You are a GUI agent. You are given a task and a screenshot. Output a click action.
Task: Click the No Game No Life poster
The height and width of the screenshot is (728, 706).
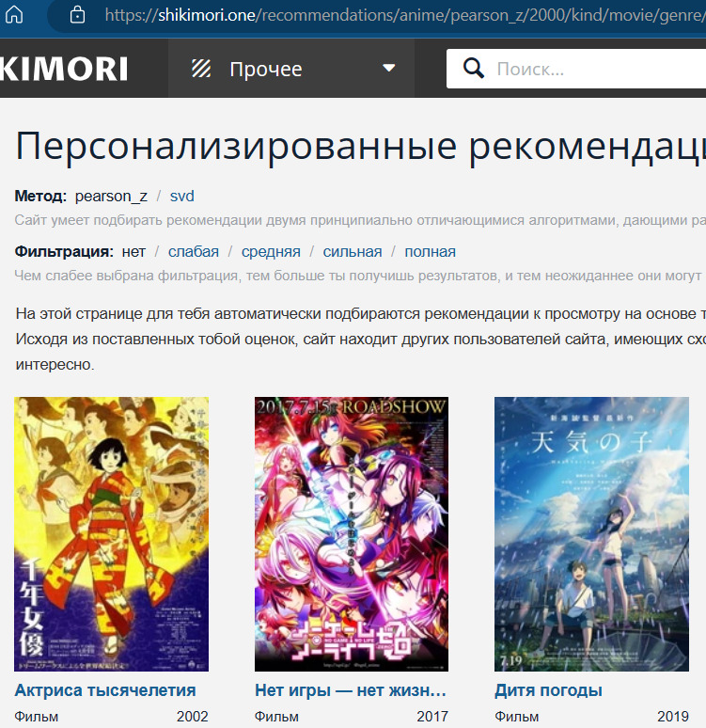tap(351, 533)
